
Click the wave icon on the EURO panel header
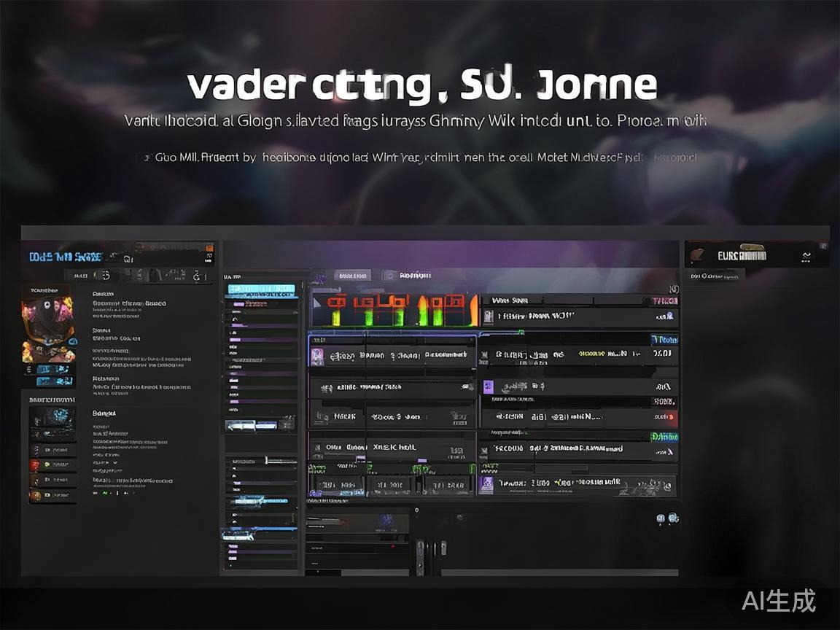pos(807,255)
